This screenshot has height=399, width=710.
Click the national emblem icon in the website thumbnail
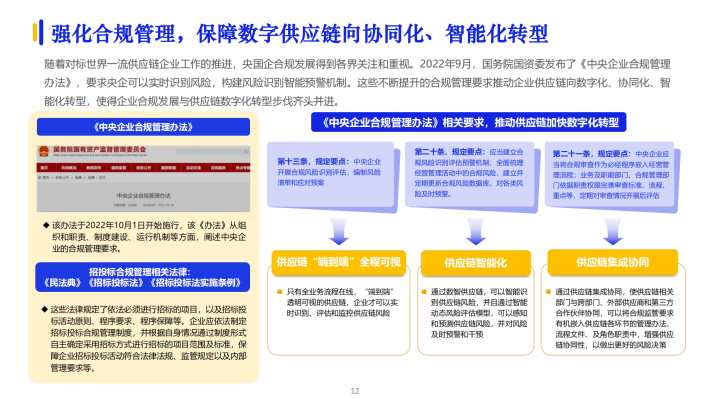(43, 151)
